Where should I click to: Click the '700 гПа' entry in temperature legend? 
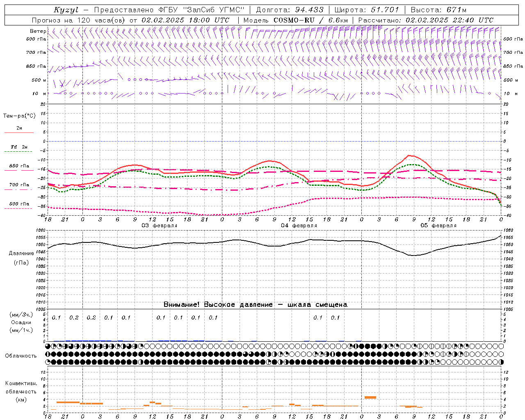[19, 185]
